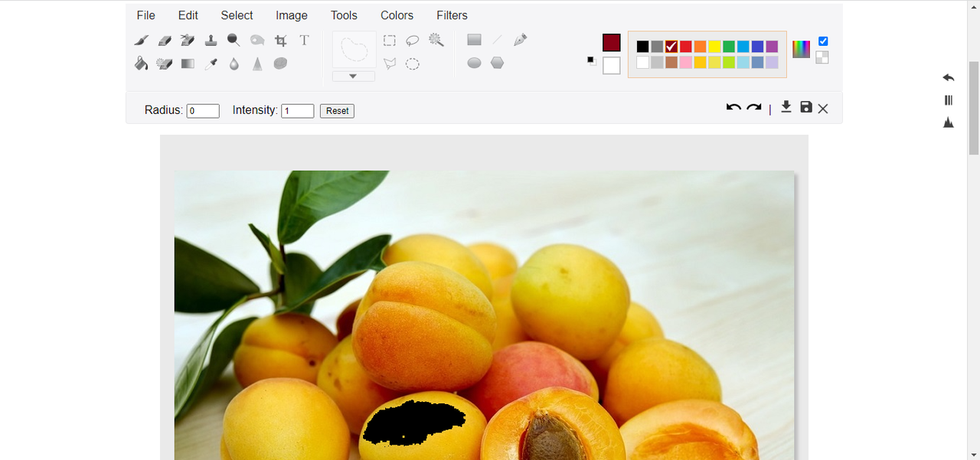The width and height of the screenshot is (980, 460).
Task: Select the paint bucket fill tool
Action: point(142,64)
